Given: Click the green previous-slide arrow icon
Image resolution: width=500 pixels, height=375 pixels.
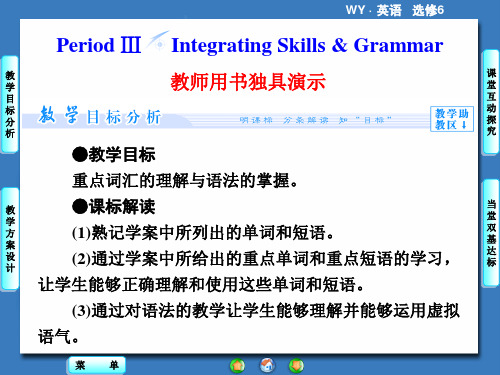Looking at the screenshot, I should [x=237, y=365].
